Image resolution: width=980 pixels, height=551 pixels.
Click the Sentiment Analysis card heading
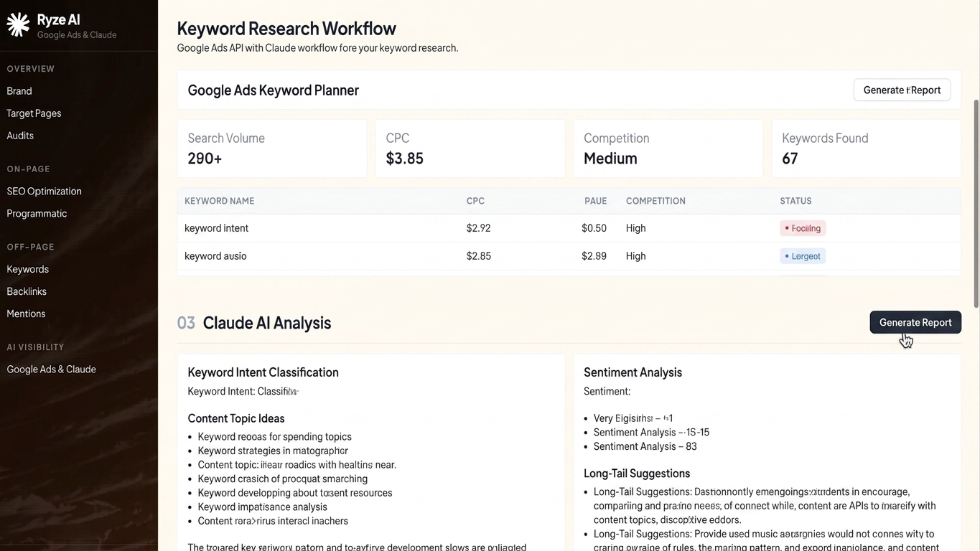(x=633, y=372)
